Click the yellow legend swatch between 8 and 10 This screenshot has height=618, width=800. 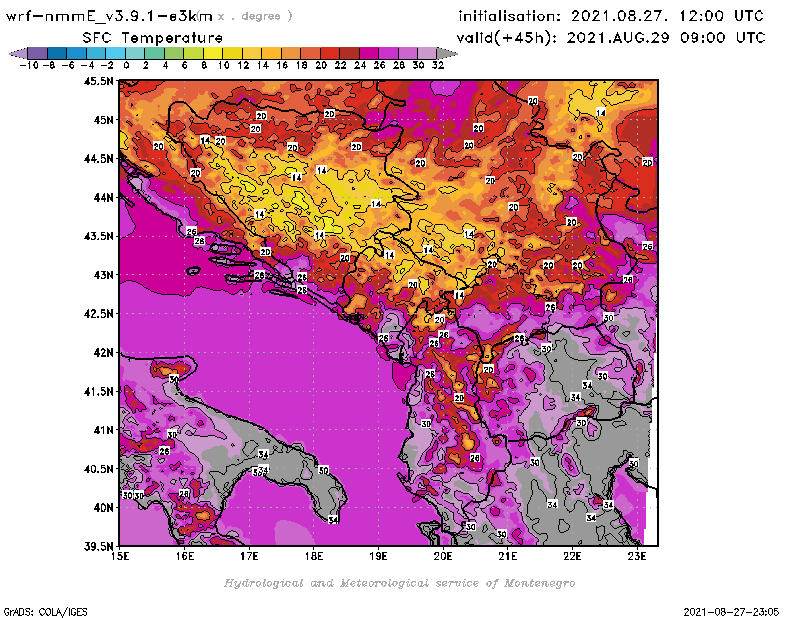[x=213, y=53]
